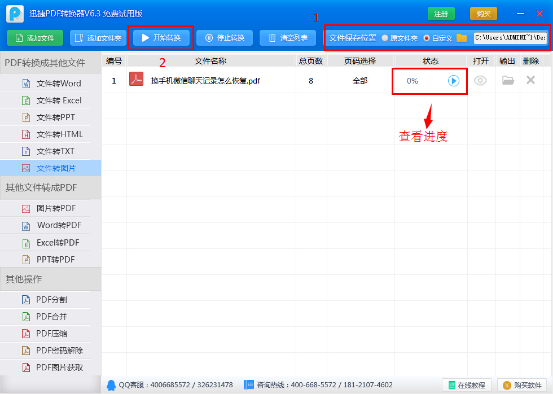
Task: Click the 文件转HTML icon
Action: (26, 134)
